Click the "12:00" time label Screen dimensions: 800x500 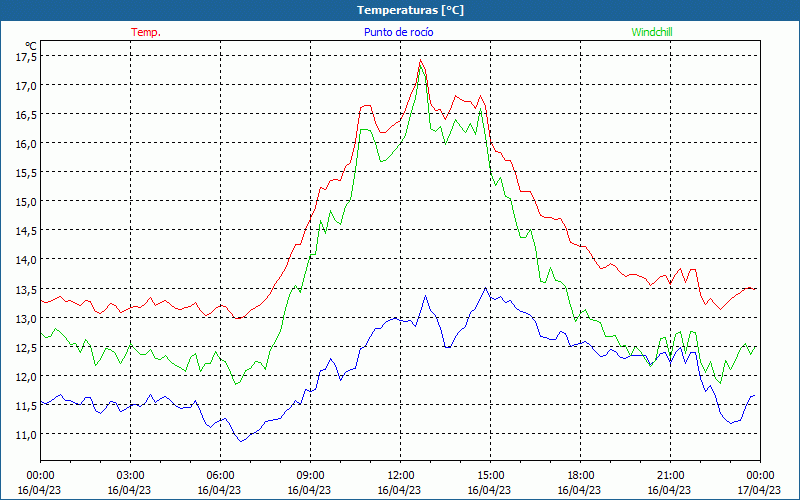click(x=400, y=476)
